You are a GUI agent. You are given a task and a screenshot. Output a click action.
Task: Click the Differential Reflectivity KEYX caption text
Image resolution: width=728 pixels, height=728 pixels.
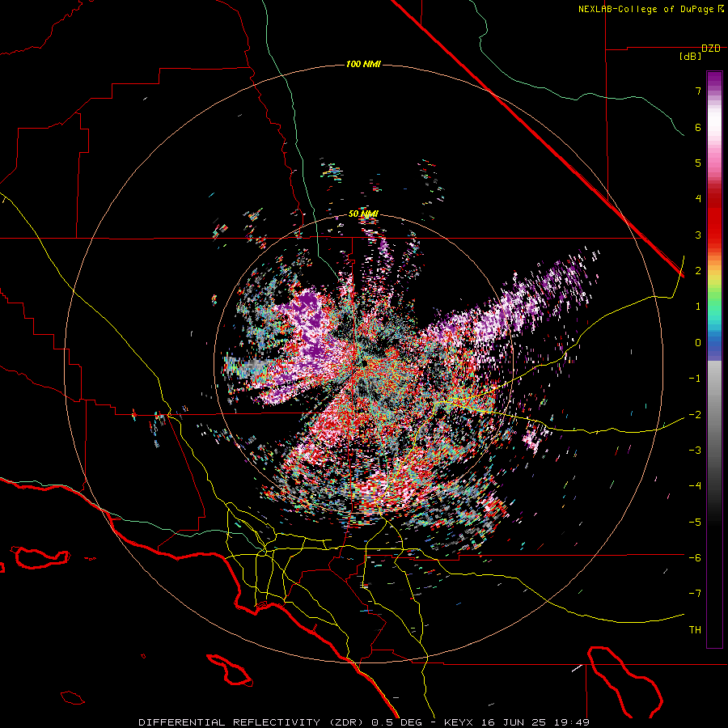[x=364, y=722]
